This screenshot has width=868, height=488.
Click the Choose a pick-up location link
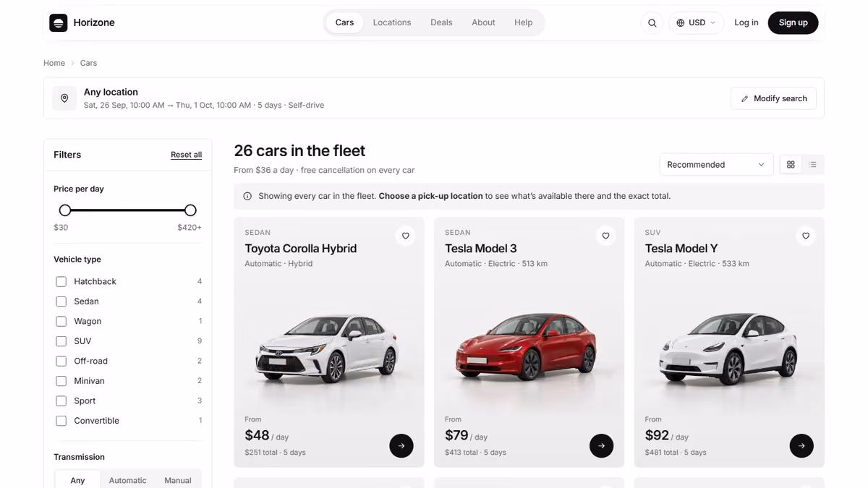click(430, 196)
